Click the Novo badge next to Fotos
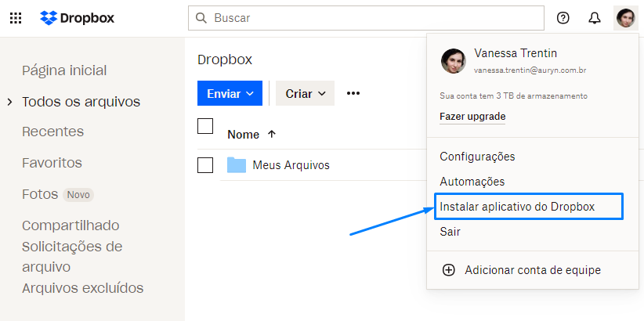 [78, 195]
